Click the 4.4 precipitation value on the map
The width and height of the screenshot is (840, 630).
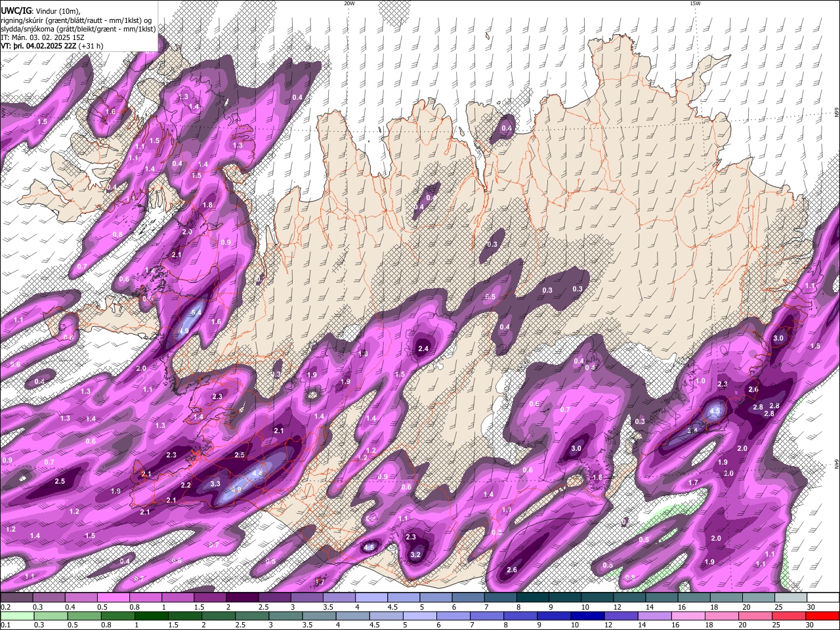pyautogui.click(x=257, y=472)
